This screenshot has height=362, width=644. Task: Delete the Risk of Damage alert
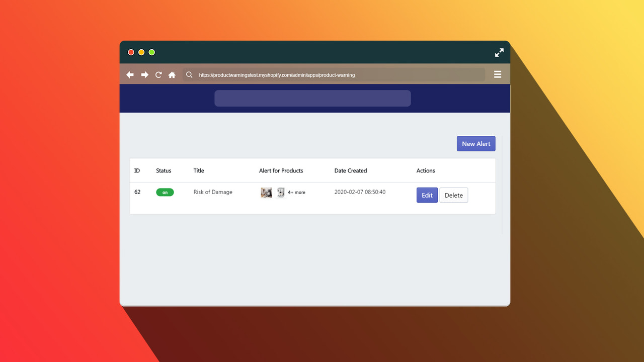point(453,195)
